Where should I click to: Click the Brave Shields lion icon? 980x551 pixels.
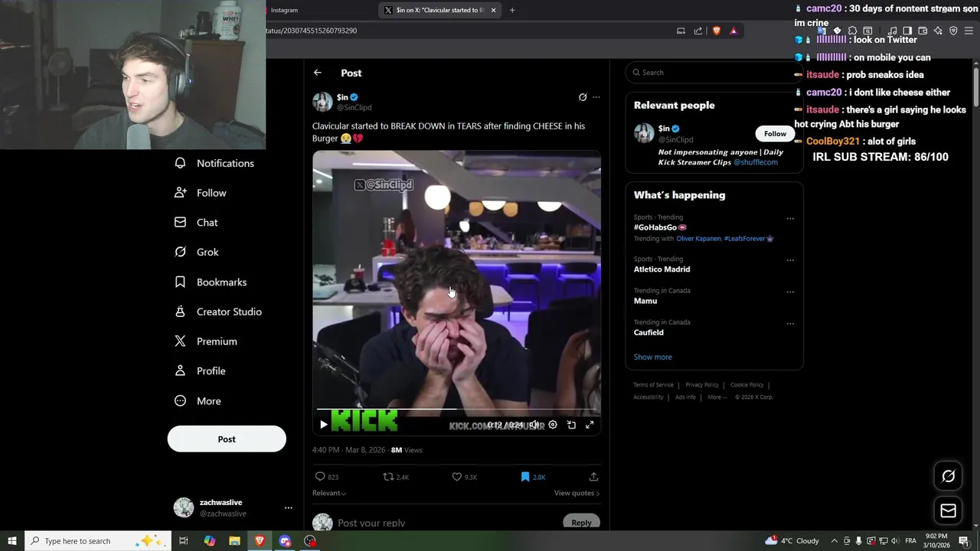(x=717, y=31)
